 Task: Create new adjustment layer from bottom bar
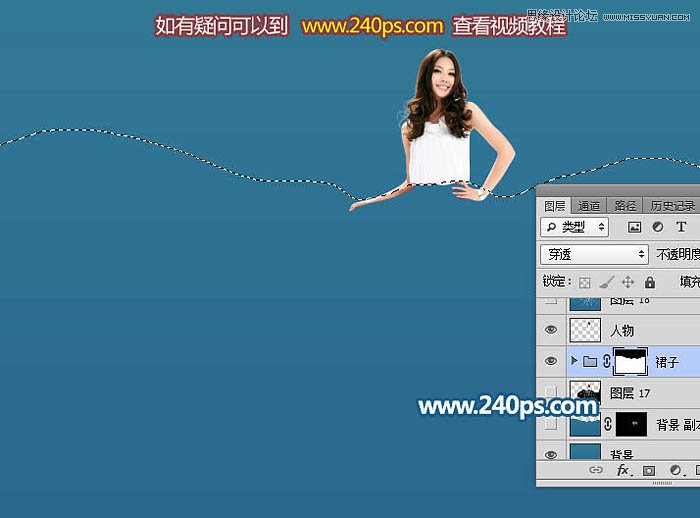click(674, 469)
